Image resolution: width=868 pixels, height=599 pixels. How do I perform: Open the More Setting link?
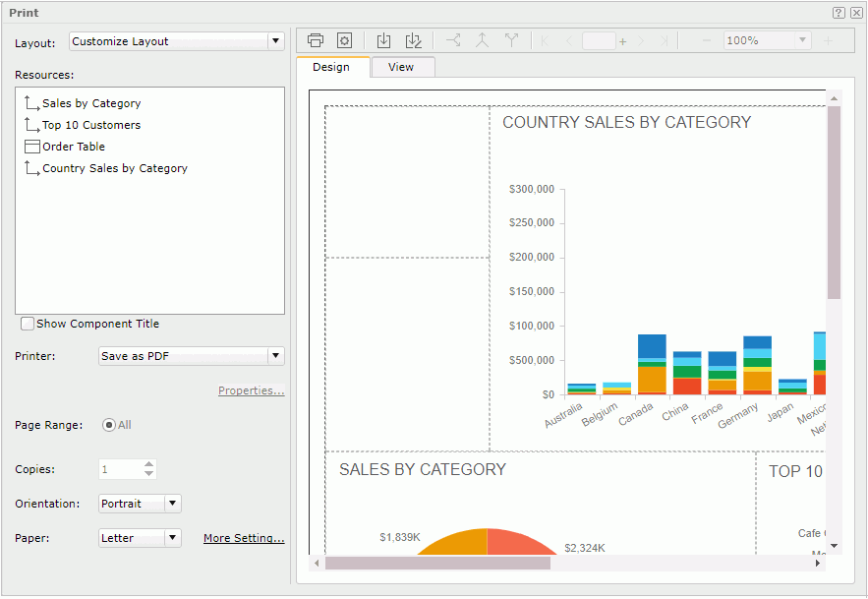coord(243,538)
